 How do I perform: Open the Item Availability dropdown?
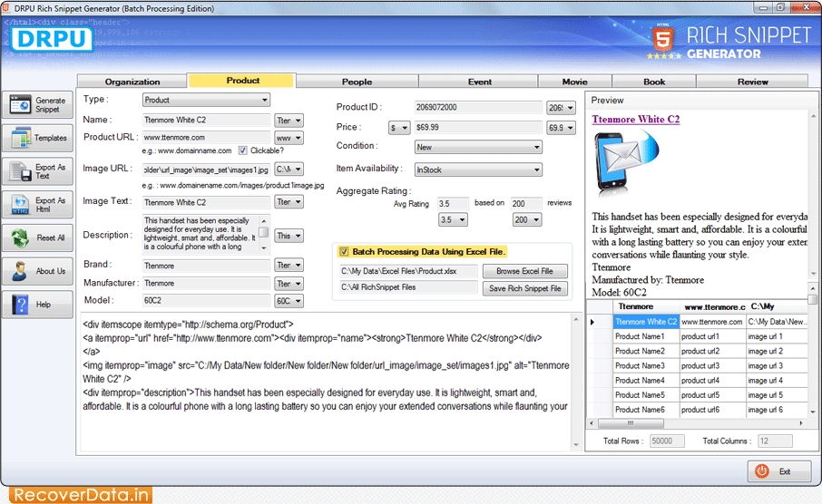pyautogui.click(x=478, y=170)
